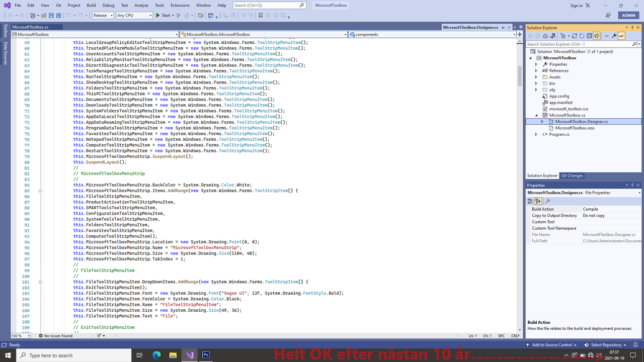Select MicrosoftToolbox.resx file
The height and width of the screenshot is (362, 644).
(575, 128)
